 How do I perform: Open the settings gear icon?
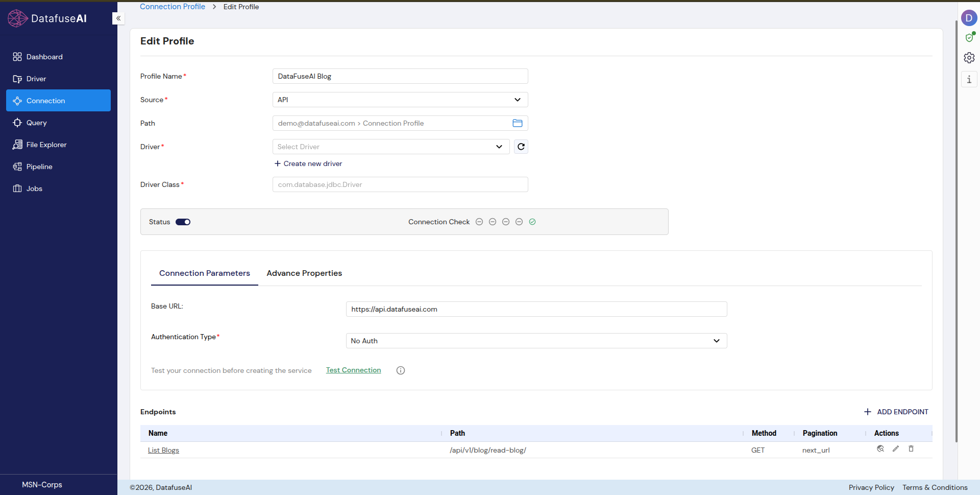coord(969,58)
